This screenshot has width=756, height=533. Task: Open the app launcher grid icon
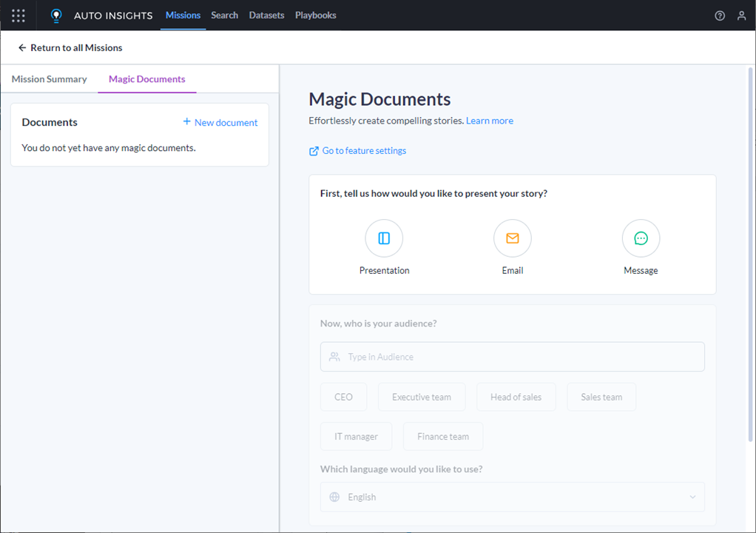pyautogui.click(x=18, y=16)
